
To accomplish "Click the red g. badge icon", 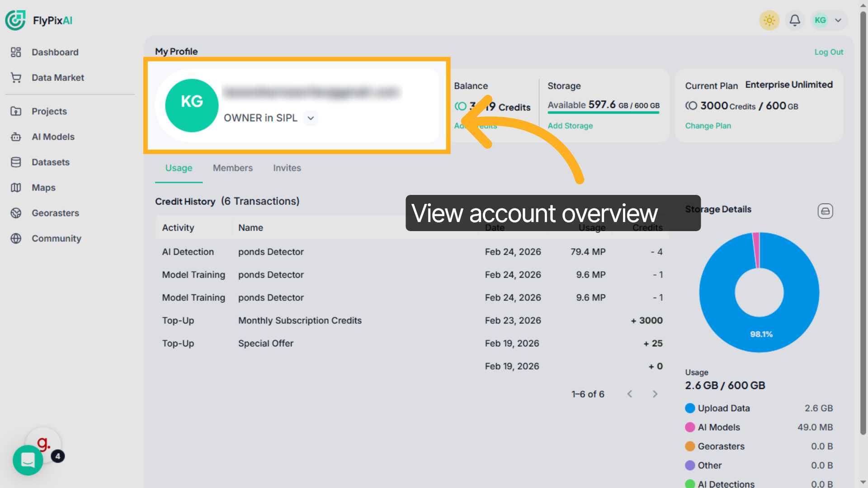I will (x=43, y=444).
